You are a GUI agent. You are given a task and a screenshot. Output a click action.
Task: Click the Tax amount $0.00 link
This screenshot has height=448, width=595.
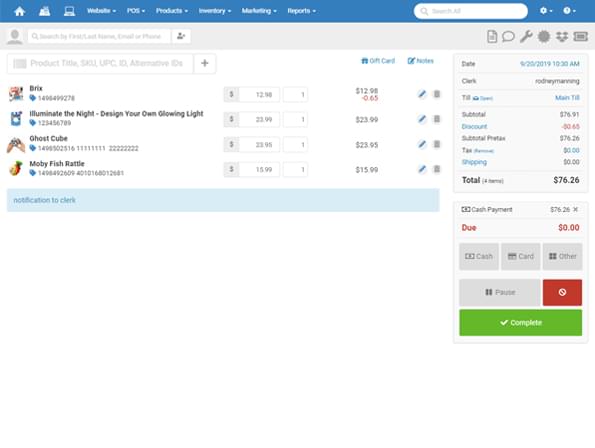(x=571, y=150)
